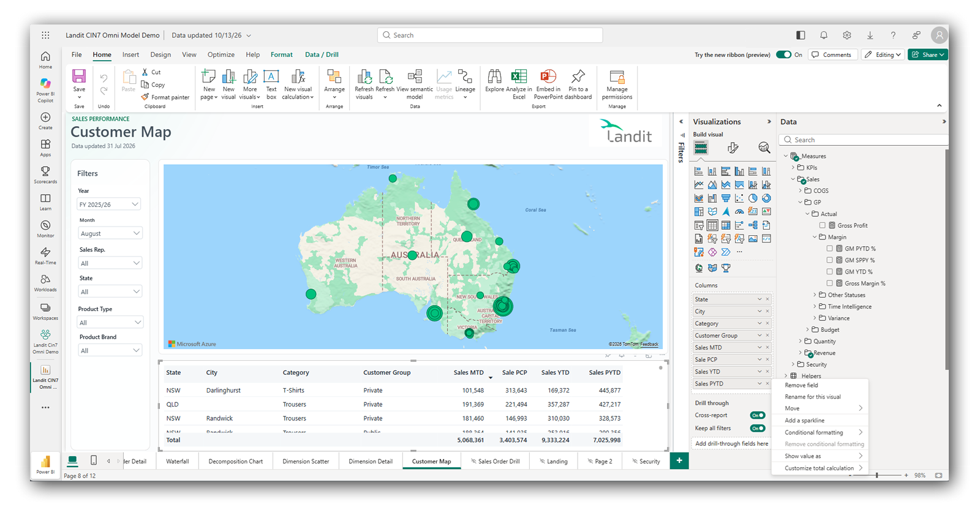Select the funnel visualization icon
The image size is (980, 515).
point(726,198)
